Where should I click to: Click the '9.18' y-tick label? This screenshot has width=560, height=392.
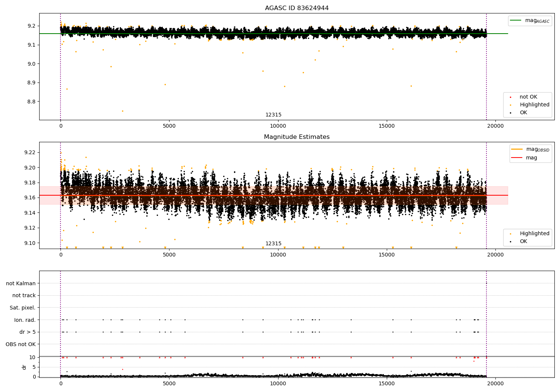pos(30,183)
